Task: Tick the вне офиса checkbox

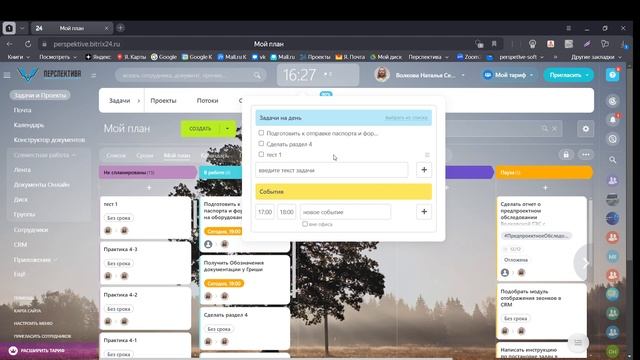Action: point(304,224)
